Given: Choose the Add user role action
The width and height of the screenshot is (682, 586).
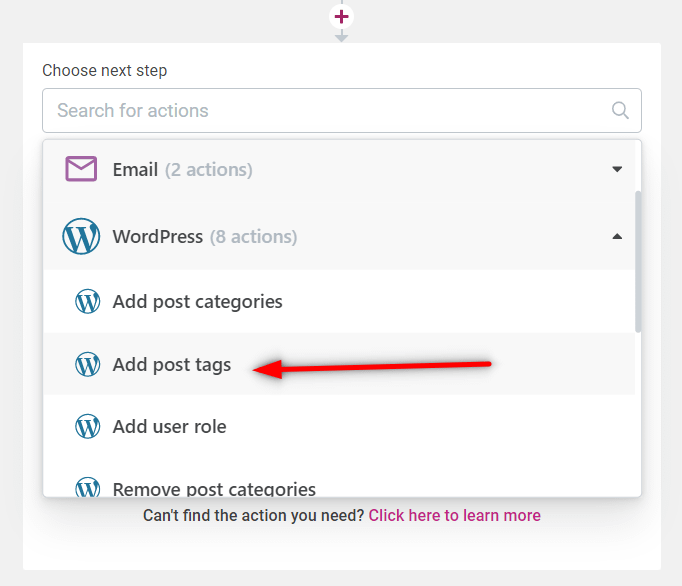Looking at the screenshot, I should coord(339,426).
